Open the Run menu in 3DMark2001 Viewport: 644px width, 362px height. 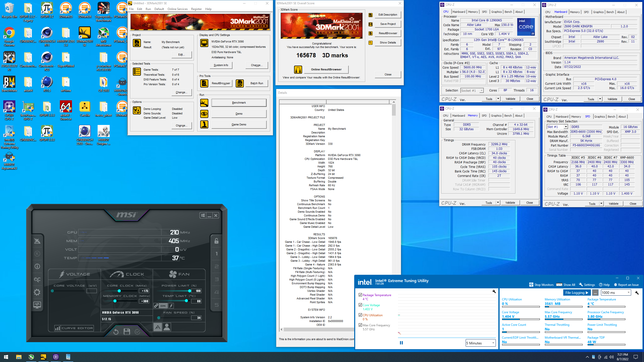[148, 9]
